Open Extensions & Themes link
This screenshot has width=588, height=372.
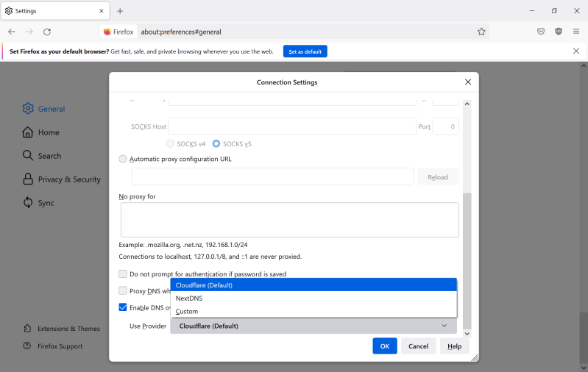pyautogui.click(x=62, y=329)
